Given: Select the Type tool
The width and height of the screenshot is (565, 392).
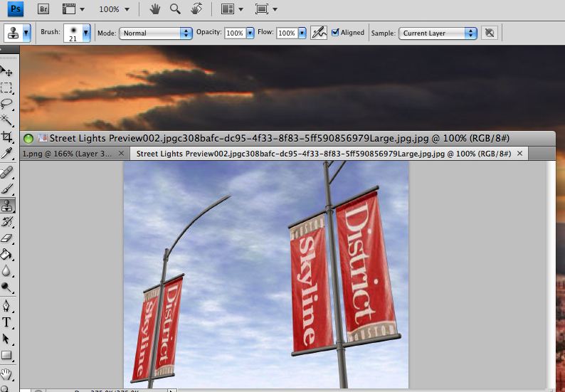Looking at the screenshot, I should [7, 322].
